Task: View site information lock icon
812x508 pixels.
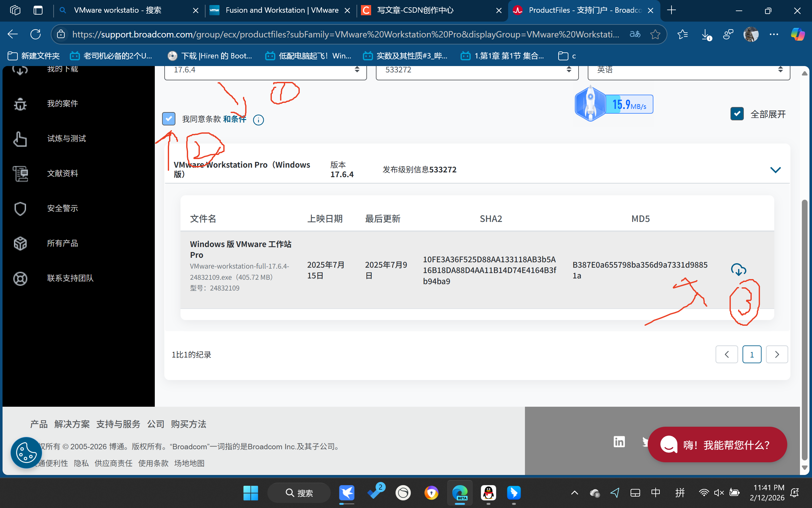Action: (61, 34)
